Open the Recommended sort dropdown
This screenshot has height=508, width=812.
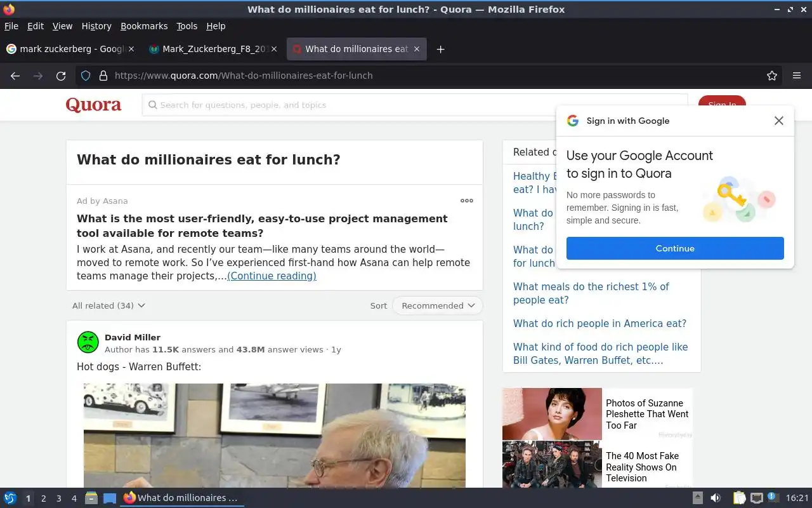(438, 305)
